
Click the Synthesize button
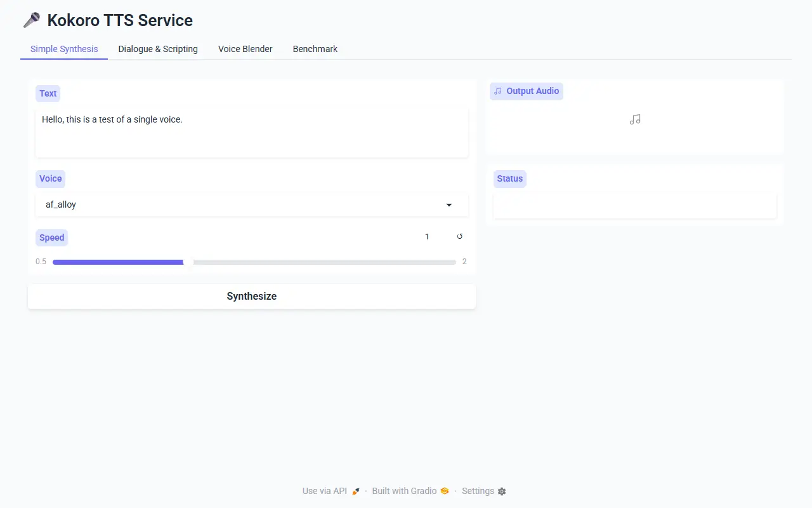pos(252,297)
